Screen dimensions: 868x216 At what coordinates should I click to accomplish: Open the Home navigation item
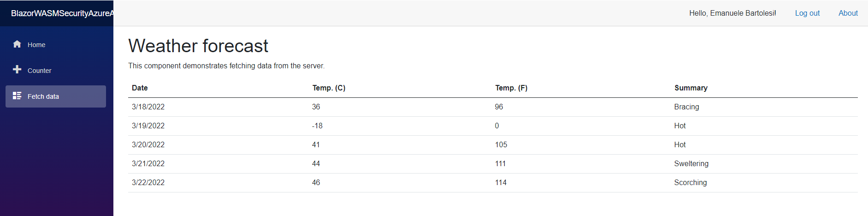36,45
